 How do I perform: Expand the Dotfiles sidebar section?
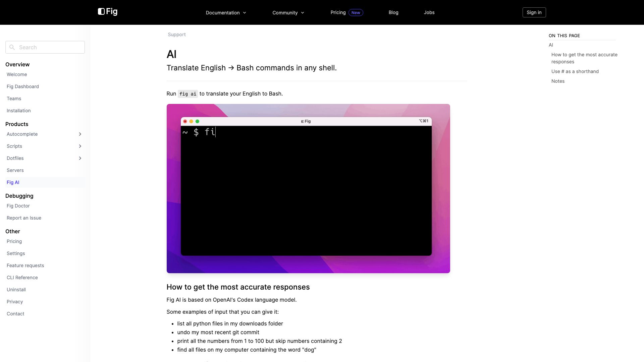pos(80,158)
